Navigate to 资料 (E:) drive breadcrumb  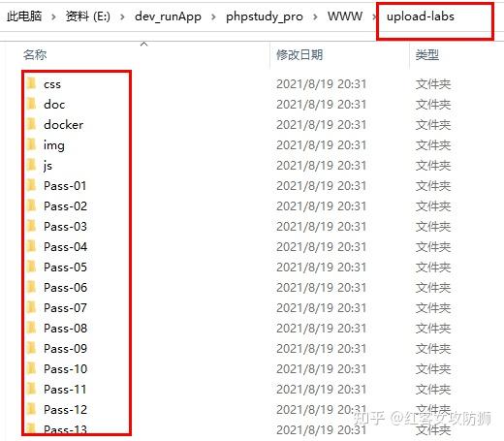tap(88, 16)
